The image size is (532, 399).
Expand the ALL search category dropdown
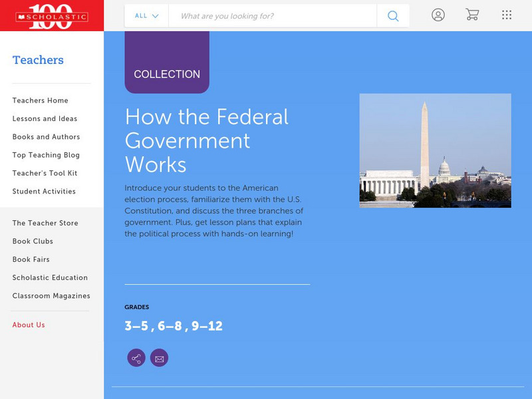click(146, 15)
